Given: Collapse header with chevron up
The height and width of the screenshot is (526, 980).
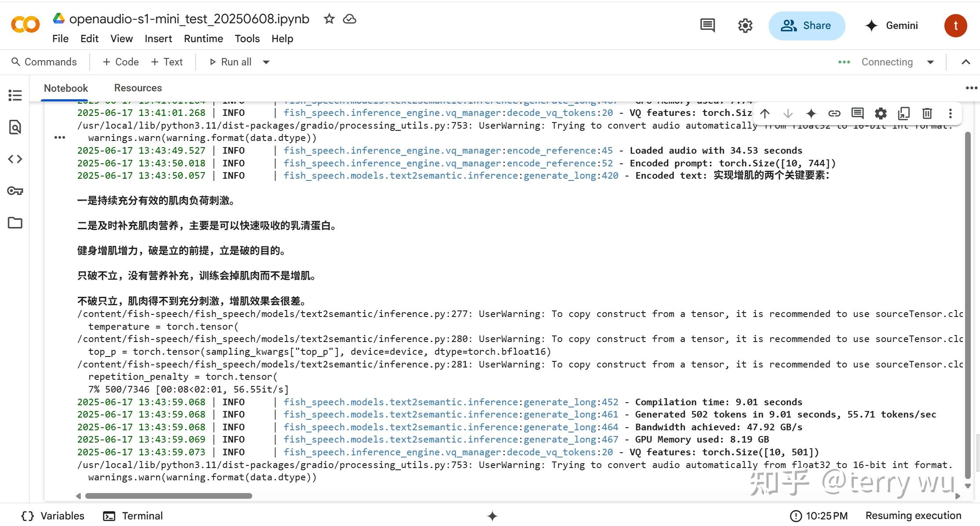Looking at the screenshot, I should click(x=965, y=62).
